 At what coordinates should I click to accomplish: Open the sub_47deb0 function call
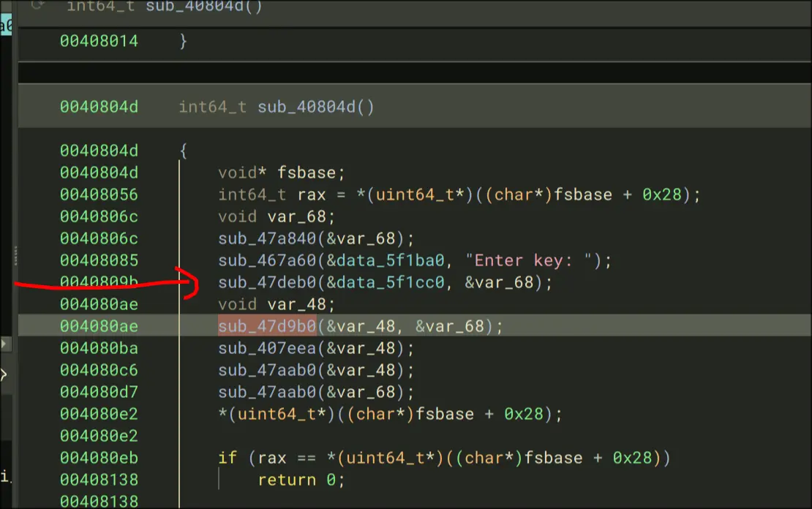click(x=266, y=282)
